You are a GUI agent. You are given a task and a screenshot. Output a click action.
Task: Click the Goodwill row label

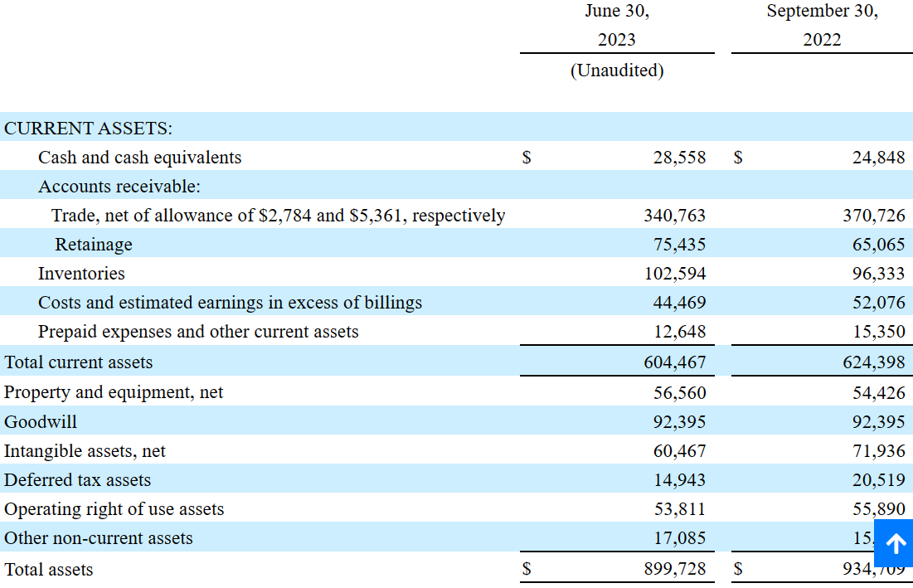[x=40, y=421]
